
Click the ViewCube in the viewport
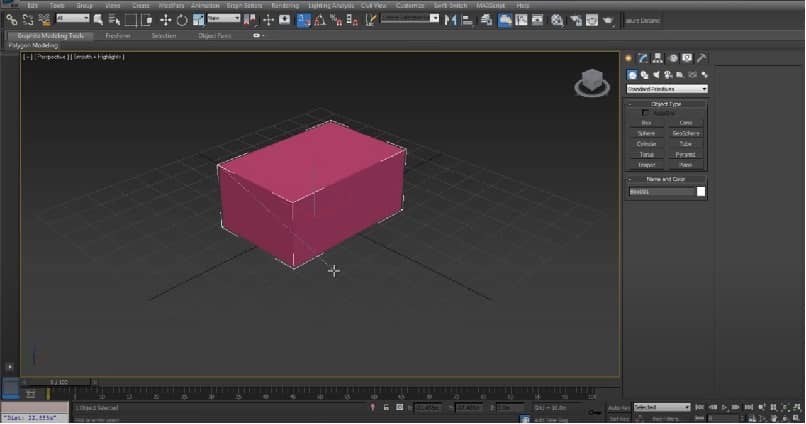(592, 82)
